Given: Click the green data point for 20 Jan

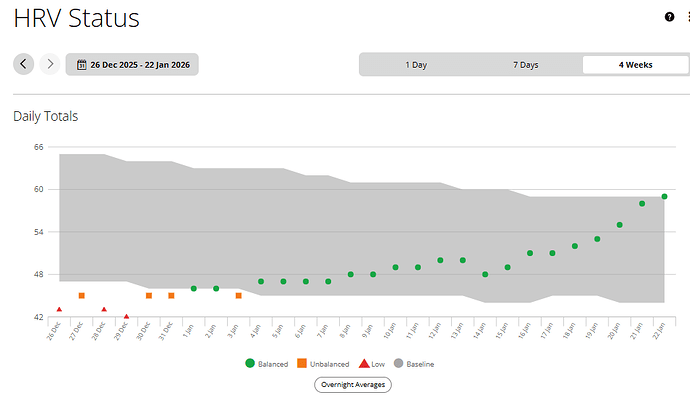Looking at the screenshot, I should pos(620,225).
